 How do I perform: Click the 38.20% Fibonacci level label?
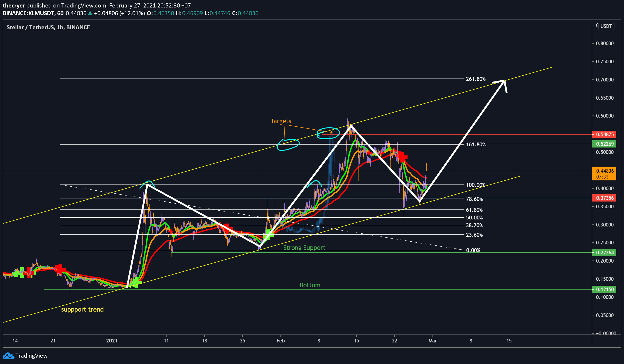click(x=474, y=225)
